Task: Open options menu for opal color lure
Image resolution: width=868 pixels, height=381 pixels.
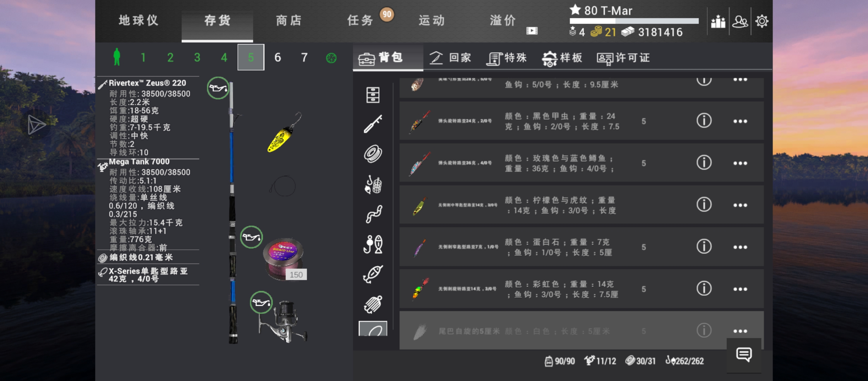Action: pyautogui.click(x=740, y=247)
